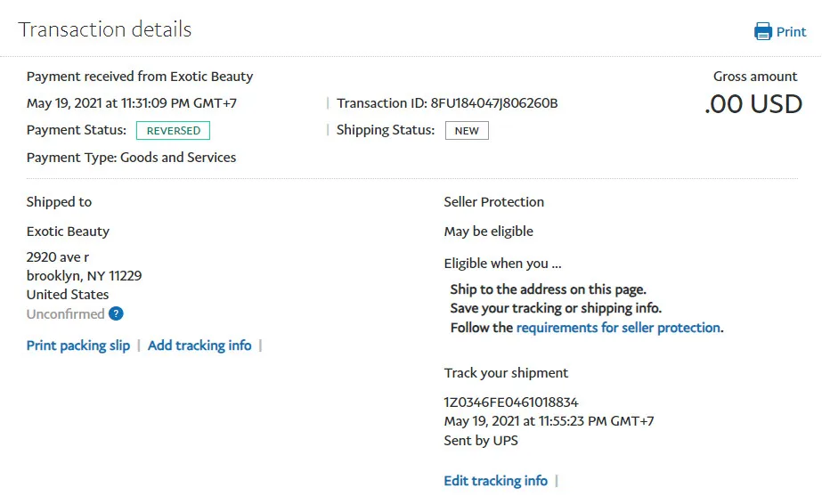Click the .00 USD gross amount
Image resolution: width=822 pixels, height=504 pixels.
(x=753, y=104)
